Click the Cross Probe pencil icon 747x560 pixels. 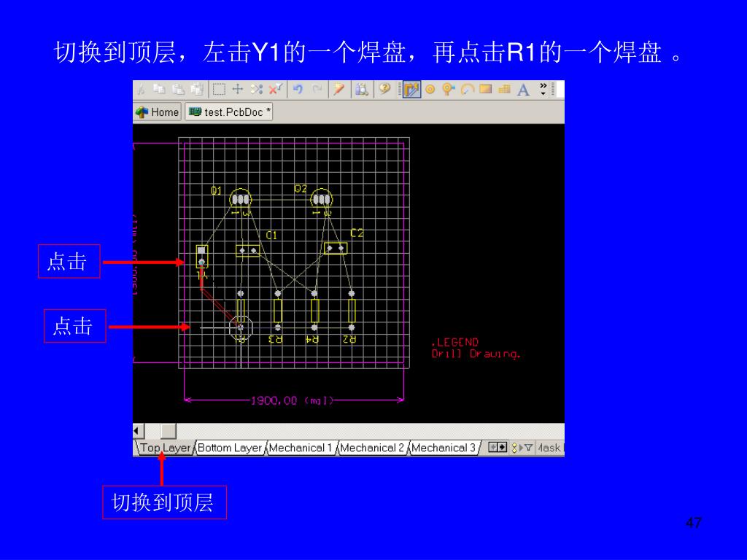coord(338,89)
